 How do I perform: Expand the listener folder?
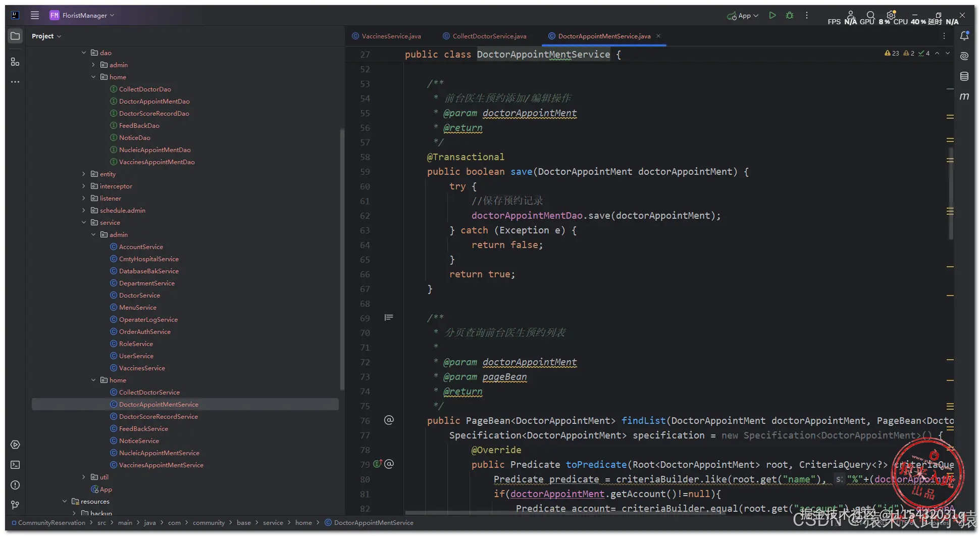coord(84,198)
